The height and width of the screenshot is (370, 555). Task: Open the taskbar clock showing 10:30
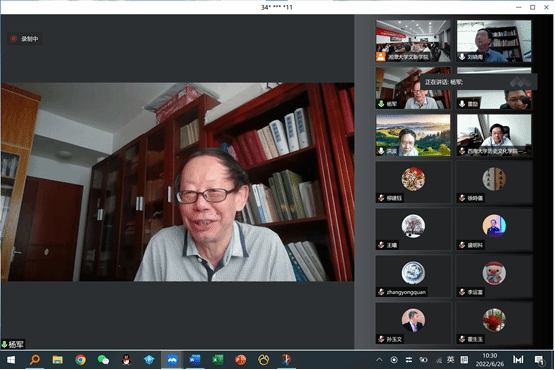click(x=490, y=360)
